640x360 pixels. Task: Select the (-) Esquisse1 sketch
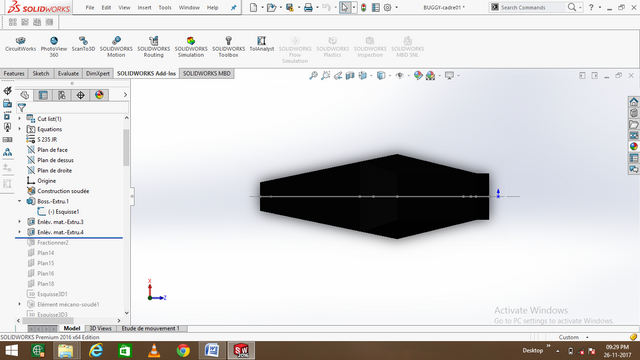pyautogui.click(x=63, y=211)
